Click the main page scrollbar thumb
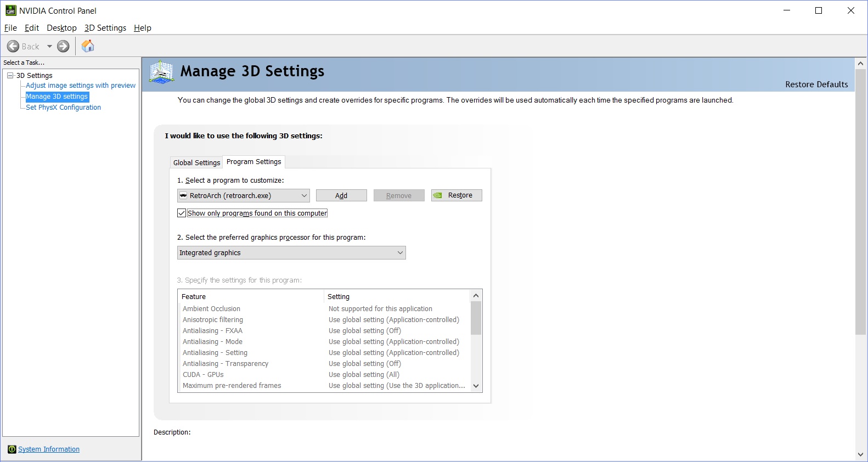This screenshot has height=462, width=868. click(860, 202)
